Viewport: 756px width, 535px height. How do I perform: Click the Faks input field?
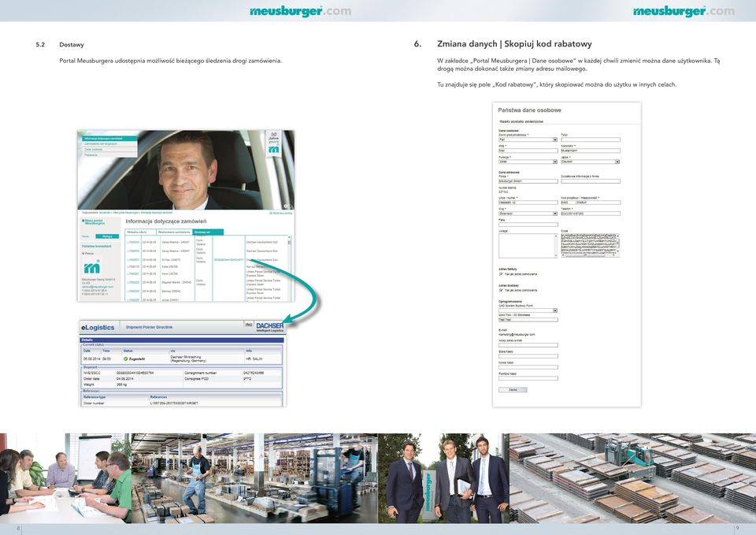(x=528, y=225)
